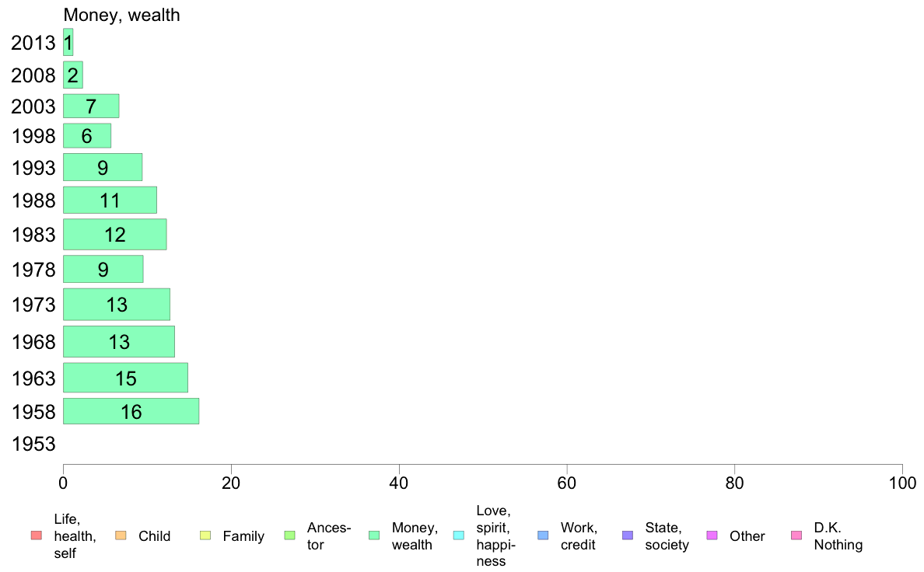
Task: Click the magenta Other legend swatch
Action: (712, 535)
